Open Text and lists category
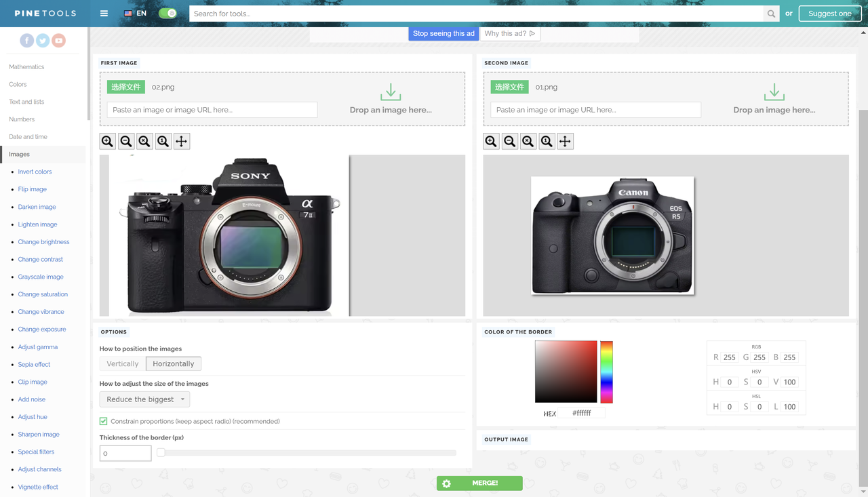This screenshot has height=497, width=868. pos(26,102)
